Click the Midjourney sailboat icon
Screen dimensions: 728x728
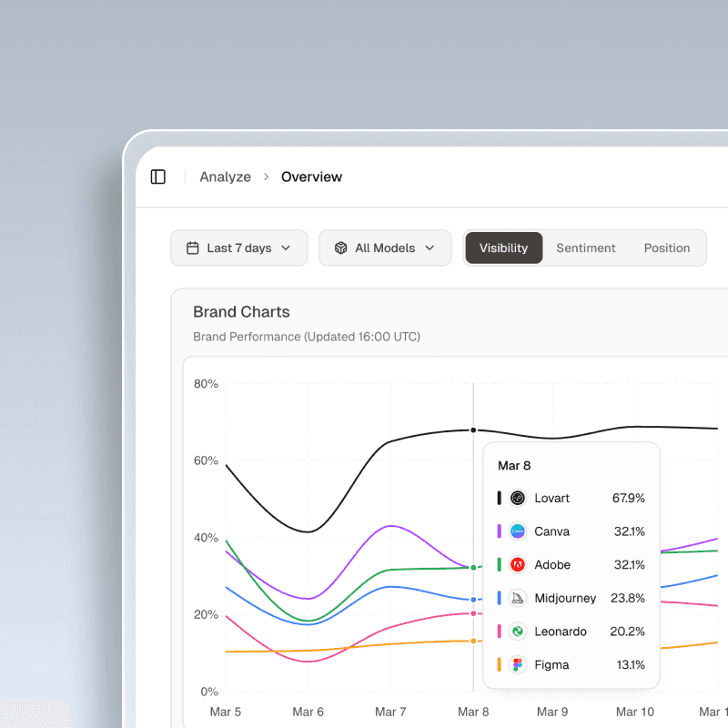pos(517,598)
